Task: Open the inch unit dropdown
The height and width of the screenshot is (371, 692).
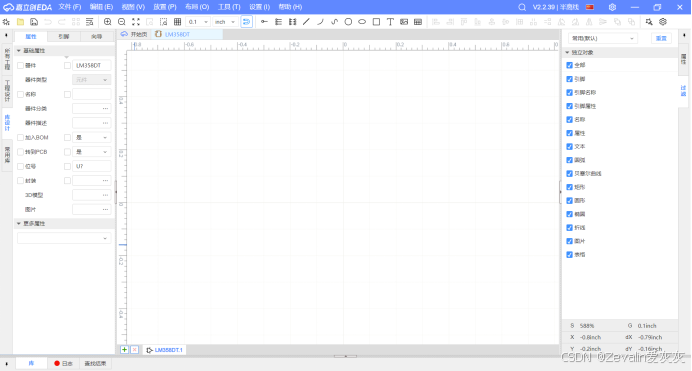Action: [x=225, y=22]
